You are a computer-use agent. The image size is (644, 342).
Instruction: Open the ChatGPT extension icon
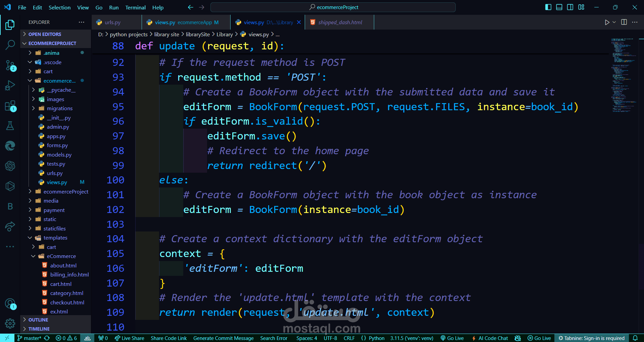10,166
